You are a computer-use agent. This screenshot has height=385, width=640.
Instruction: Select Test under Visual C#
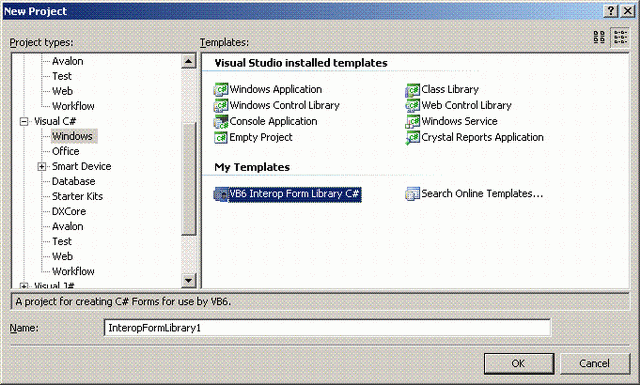(x=62, y=241)
